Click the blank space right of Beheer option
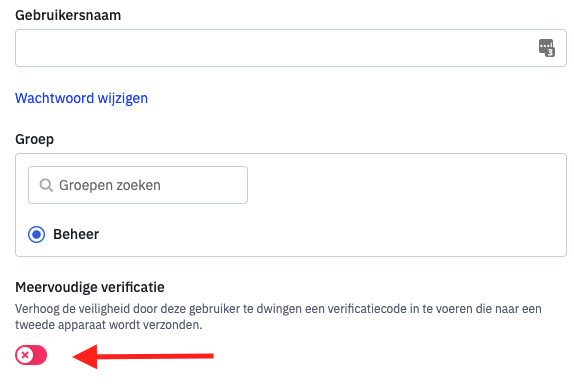This screenshot has height=386, width=574. tap(329, 234)
